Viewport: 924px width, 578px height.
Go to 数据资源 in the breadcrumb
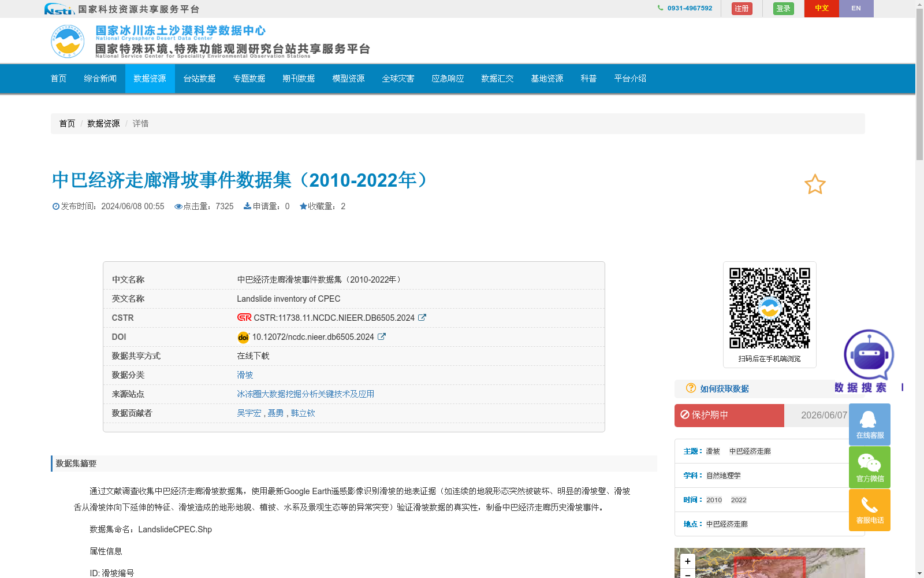tap(104, 124)
